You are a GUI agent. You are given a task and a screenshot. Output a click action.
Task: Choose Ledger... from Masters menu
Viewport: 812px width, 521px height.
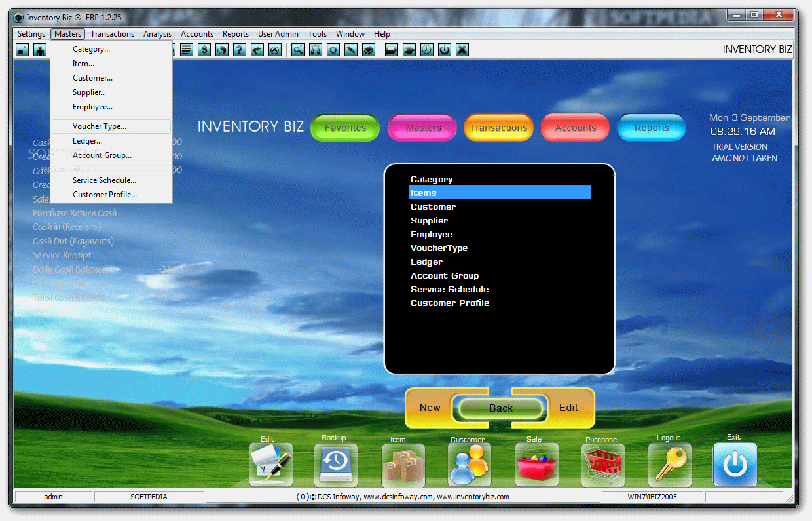111,141
